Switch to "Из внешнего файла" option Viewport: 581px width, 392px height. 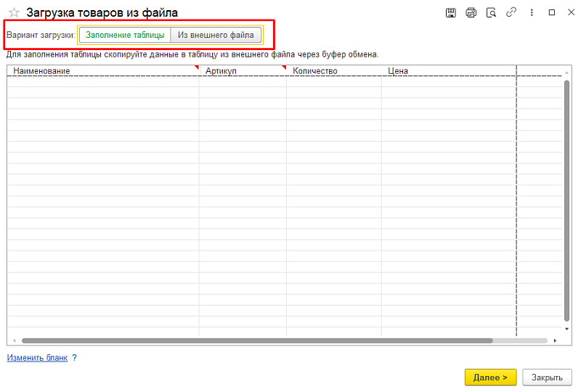pos(216,35)
